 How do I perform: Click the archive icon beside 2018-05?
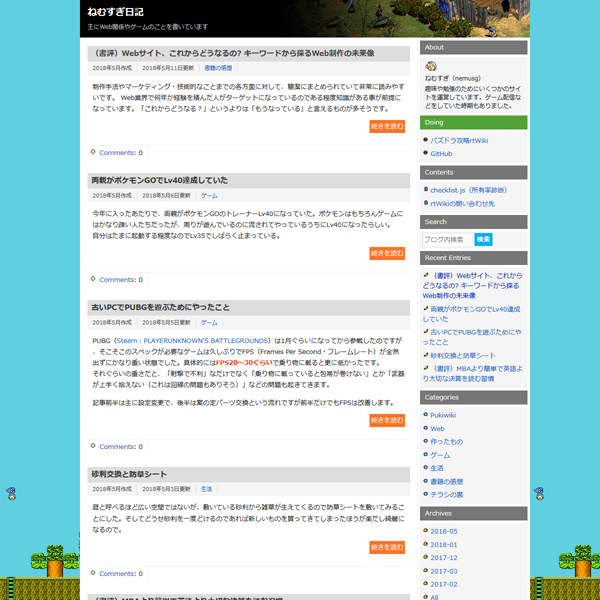(x=425, y=531)
